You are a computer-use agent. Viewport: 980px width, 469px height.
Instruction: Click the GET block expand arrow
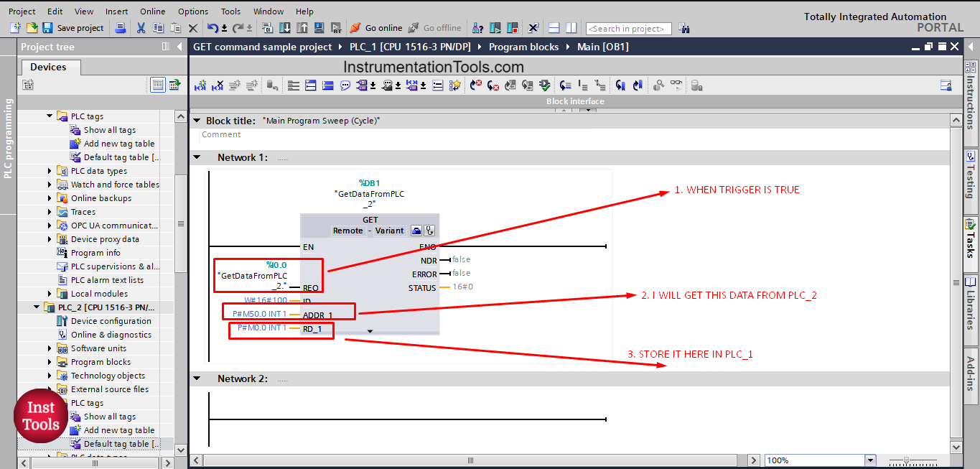370,331
